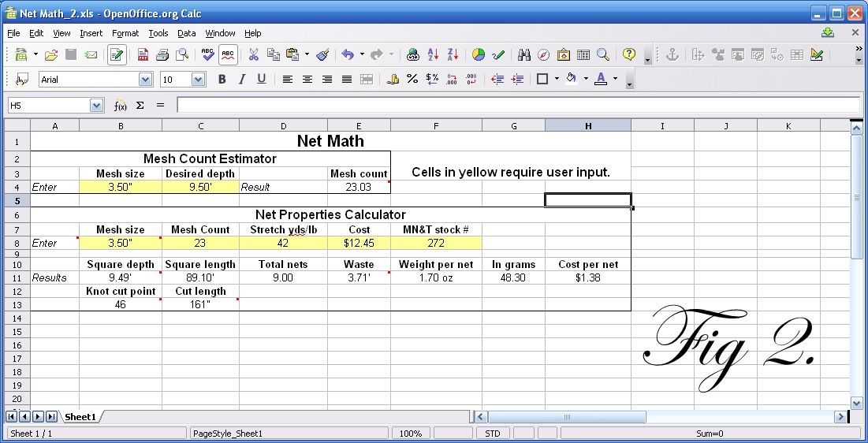
Task: Open the Background Color fill picker
Action: [x=572, y=79]
